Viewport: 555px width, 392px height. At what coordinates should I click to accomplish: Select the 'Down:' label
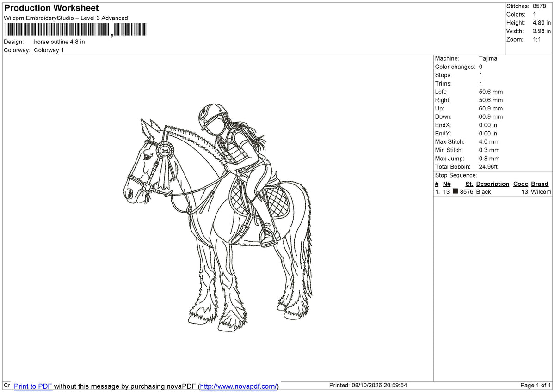444,116
